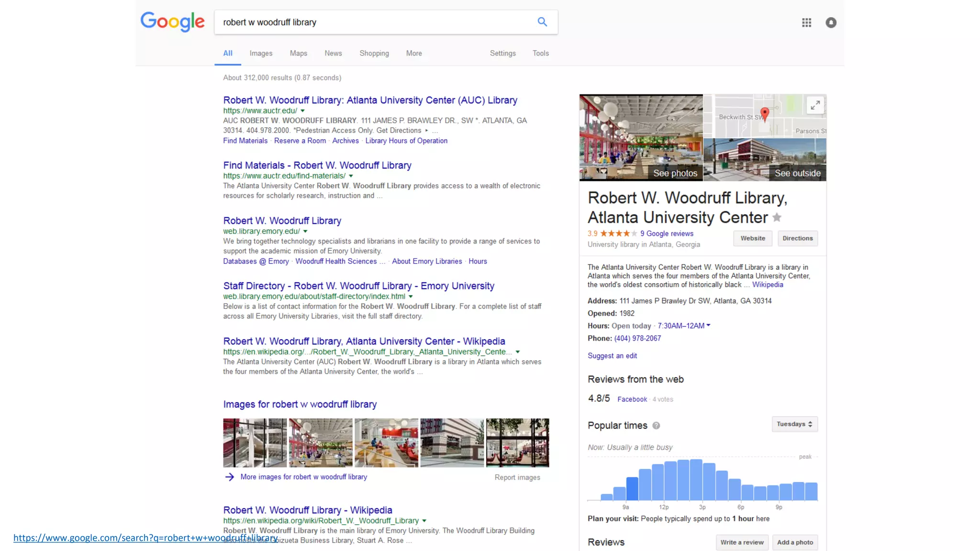Open the dropdown arrow beside the Atlanta_University_Cente... URL
The image size is (980, 551).
518,352
